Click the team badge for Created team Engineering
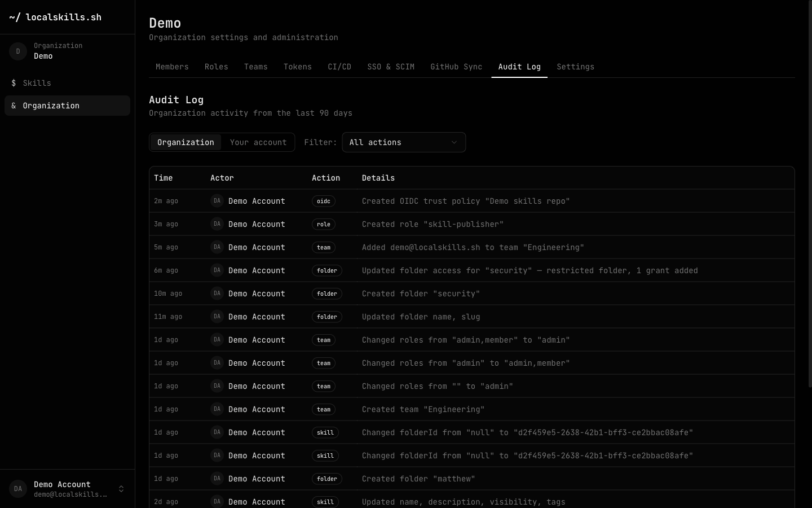The width and height of the screenshot is (812, 508). point(324,409)
